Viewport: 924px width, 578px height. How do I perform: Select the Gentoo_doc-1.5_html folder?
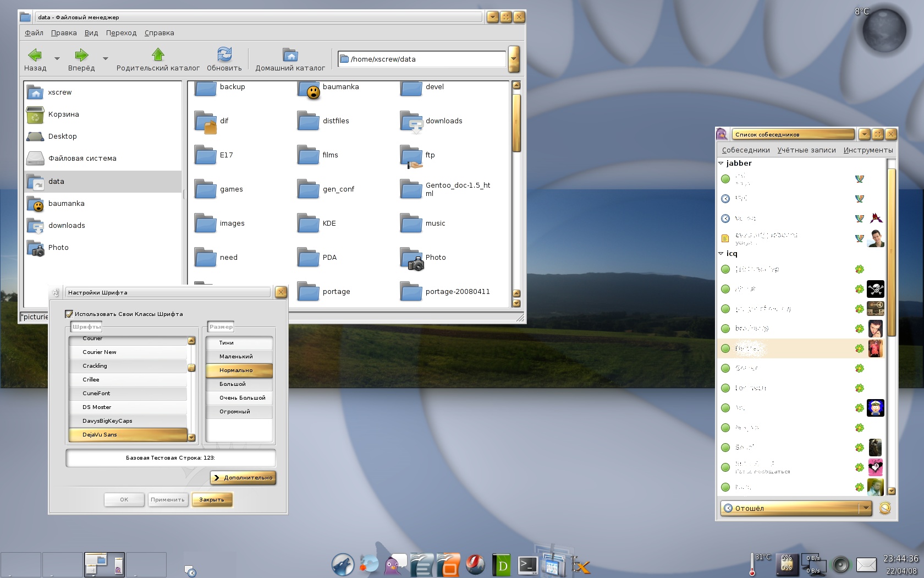click(446, 189)
